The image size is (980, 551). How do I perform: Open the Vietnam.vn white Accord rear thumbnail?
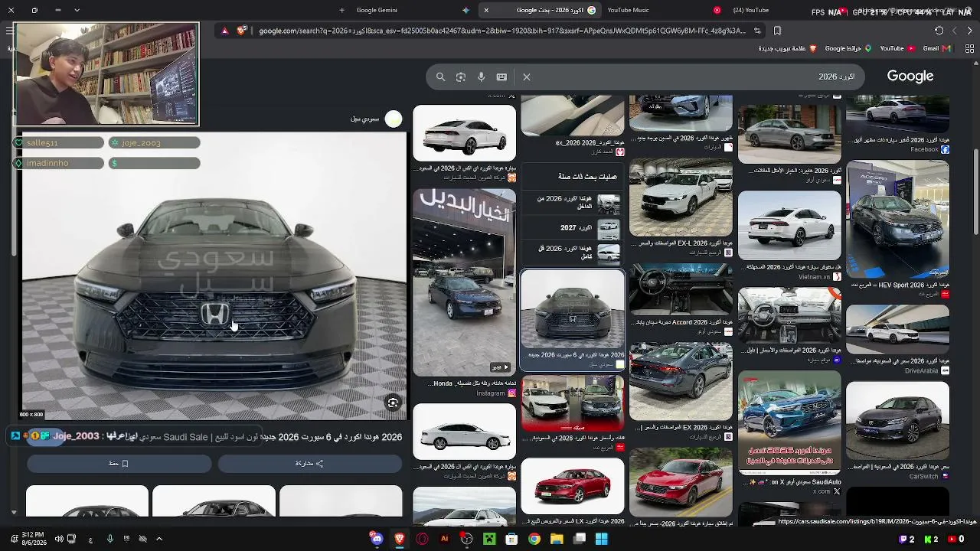click(x=789, y=226)
